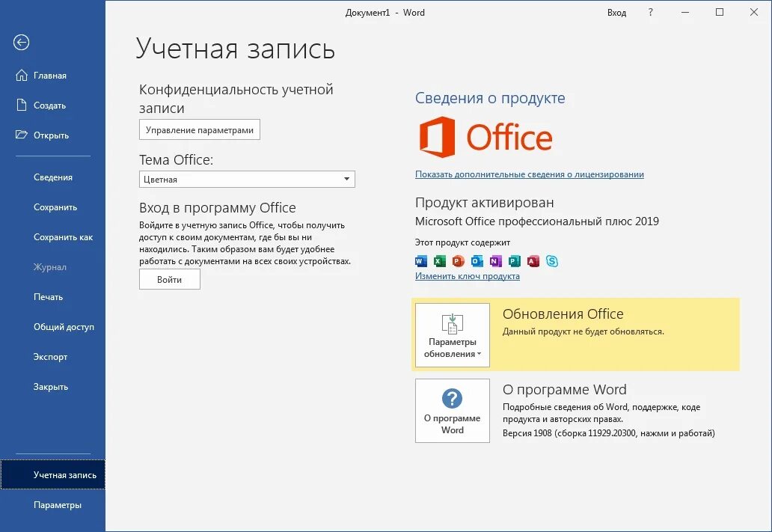Click the home icon beside Главная
Screen dimensions: 772x532
21,75
